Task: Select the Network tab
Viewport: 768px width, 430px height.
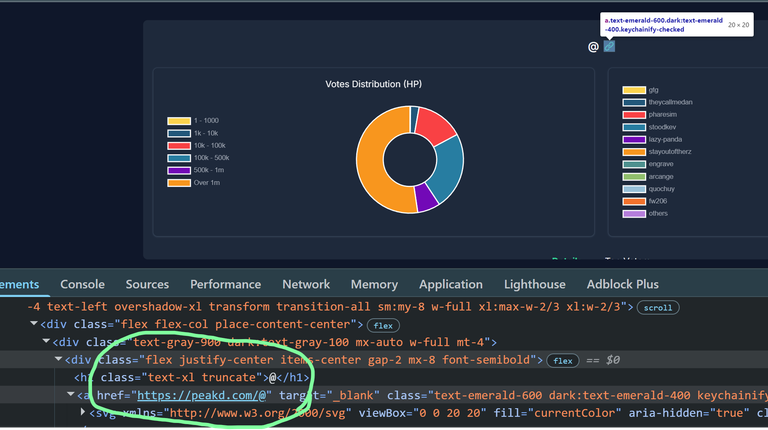Action: (306, 284)
